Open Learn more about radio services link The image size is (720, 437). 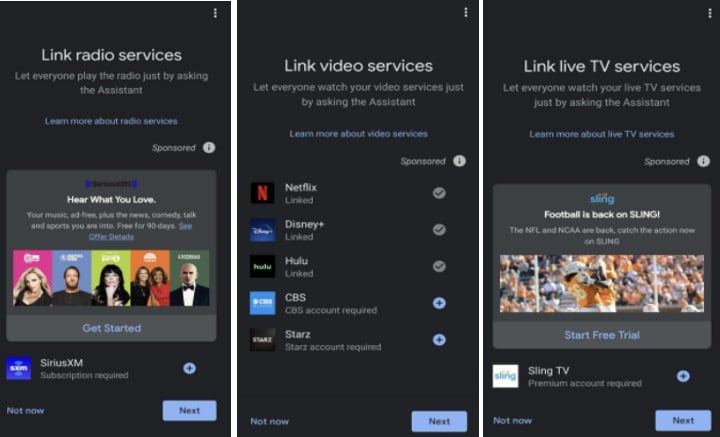click(111, 121)
